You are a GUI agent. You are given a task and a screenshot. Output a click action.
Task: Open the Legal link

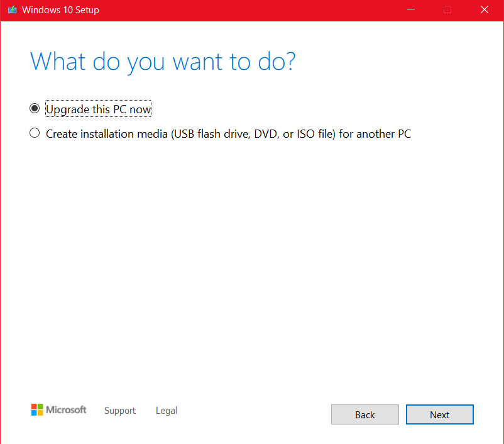(167, 411)
